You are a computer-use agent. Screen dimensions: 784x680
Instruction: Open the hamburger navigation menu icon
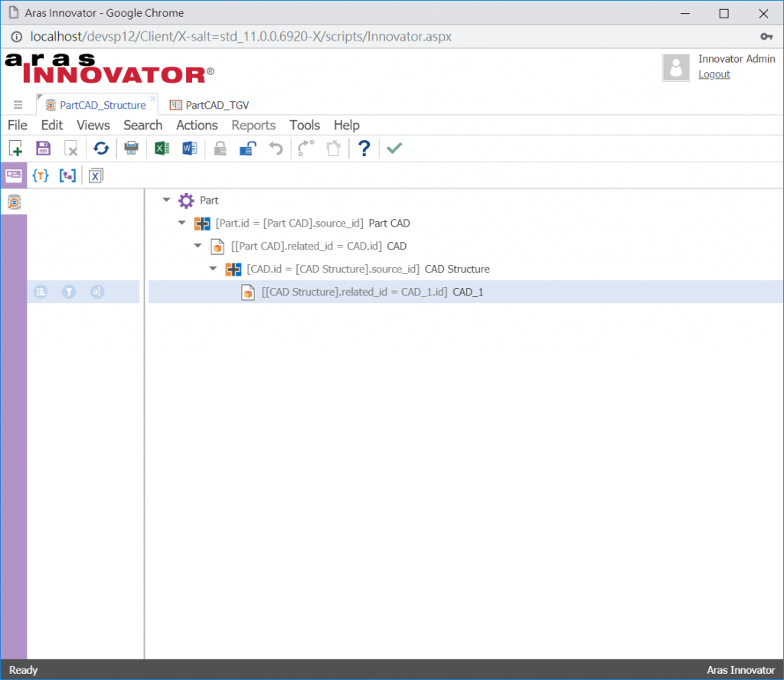pos(18,104)
